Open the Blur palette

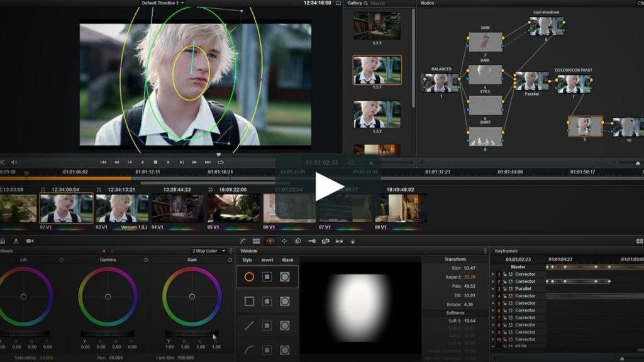tap(298, 241)
